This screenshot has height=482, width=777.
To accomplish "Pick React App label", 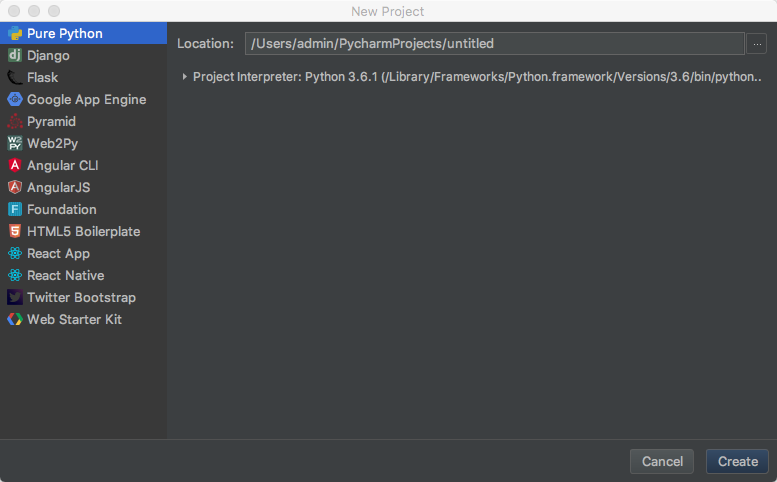I will click(58, 254).
